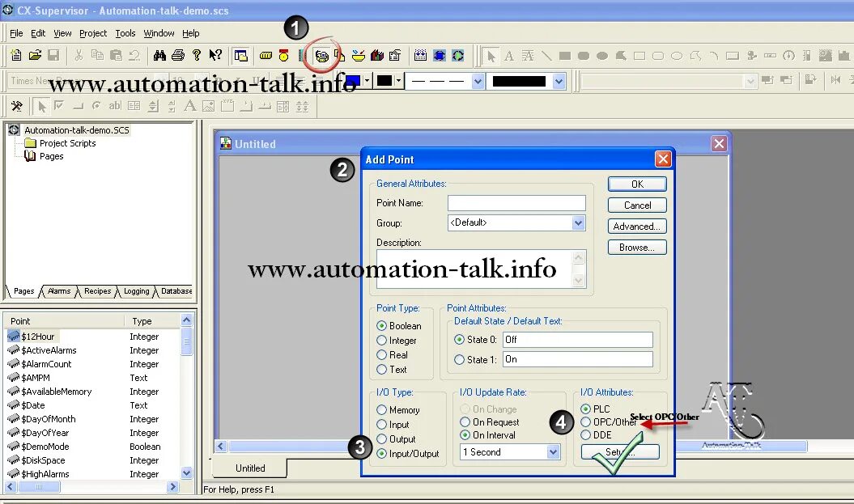This screenshot has height=504, width=854.
Task: Close the Add Point dialog
Action: [662, 159]
